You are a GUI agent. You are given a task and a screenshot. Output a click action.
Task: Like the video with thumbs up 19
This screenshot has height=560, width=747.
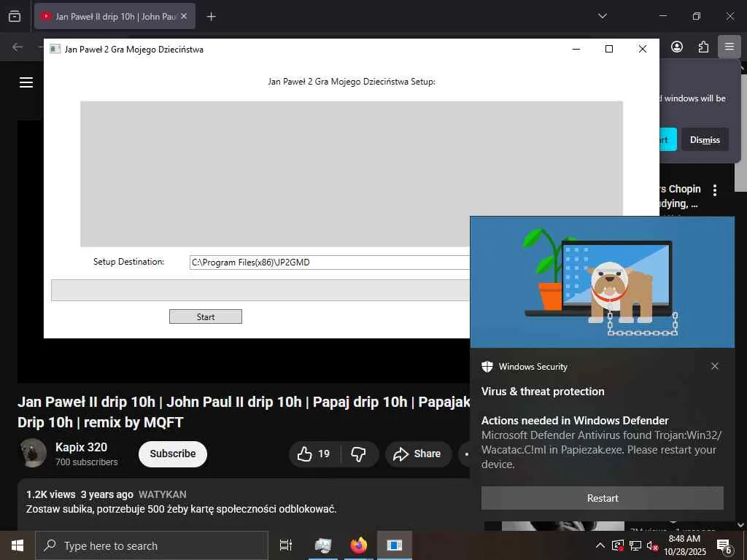pos(314,454)
